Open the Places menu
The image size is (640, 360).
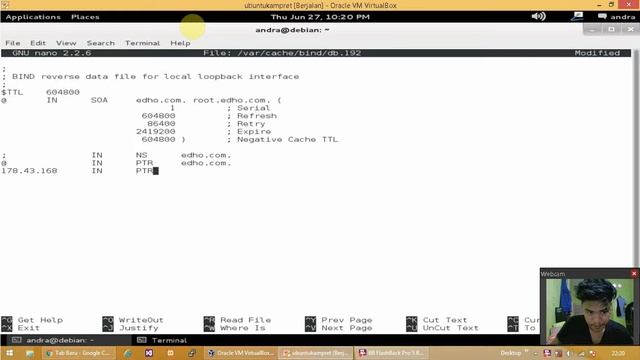pos(85,17)
